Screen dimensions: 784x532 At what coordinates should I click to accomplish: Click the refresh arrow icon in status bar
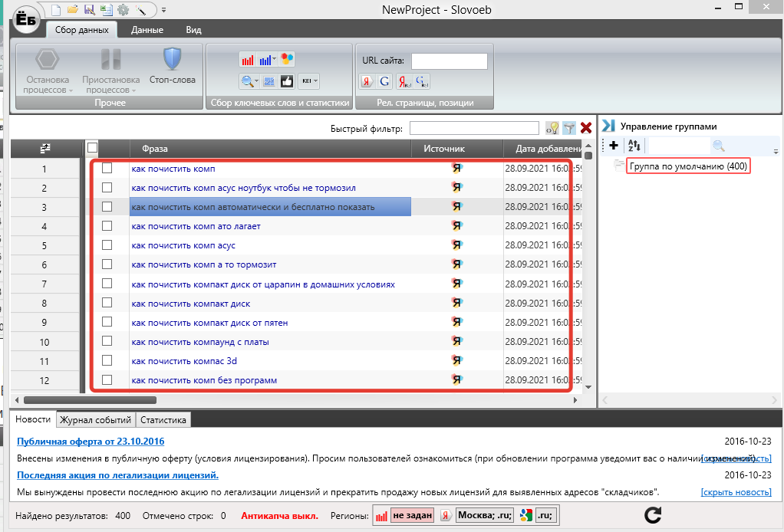click(x=653, y=515)
